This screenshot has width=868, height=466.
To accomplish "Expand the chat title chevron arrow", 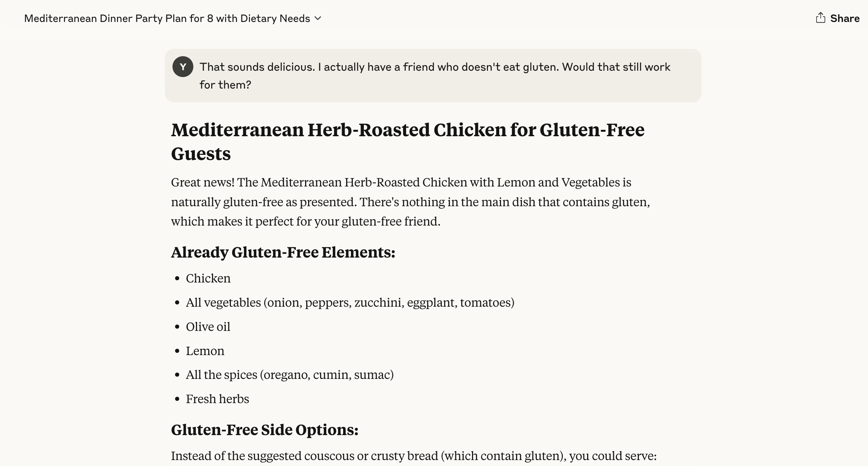I will [318, 18].
